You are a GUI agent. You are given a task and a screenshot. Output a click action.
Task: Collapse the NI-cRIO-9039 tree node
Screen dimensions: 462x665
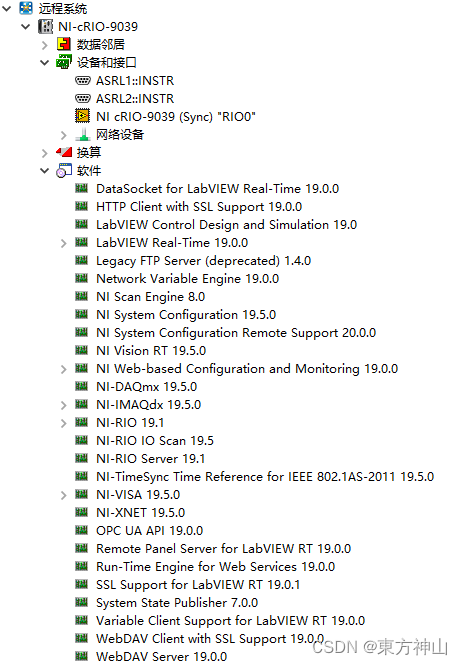point(25,26)
